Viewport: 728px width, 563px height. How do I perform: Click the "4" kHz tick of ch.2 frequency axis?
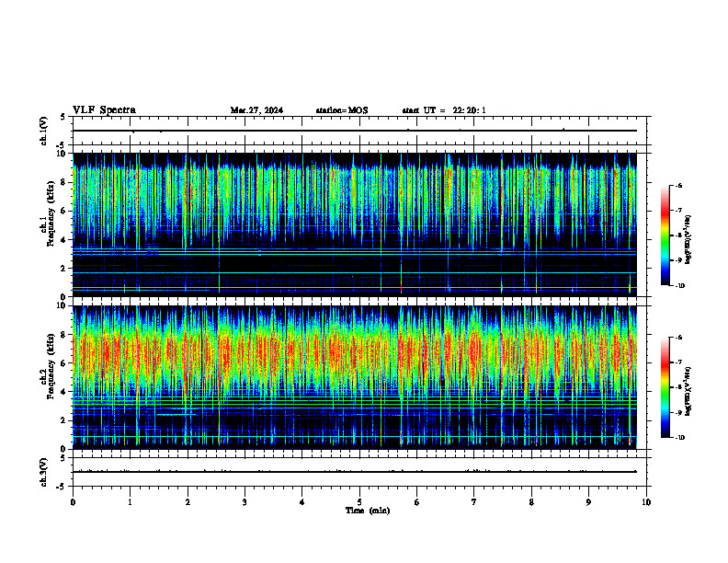[64, 392]
